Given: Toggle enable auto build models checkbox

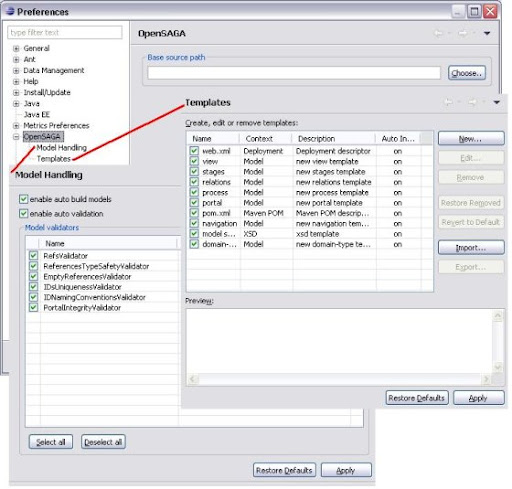Looking at the screenshot, I should (23, 199).
